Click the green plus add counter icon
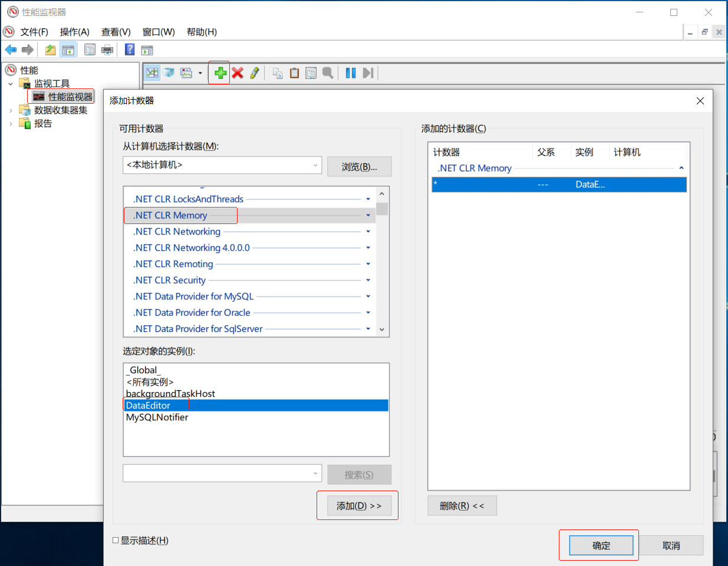The width and height of the screenshot is (728, 566). 220,73
